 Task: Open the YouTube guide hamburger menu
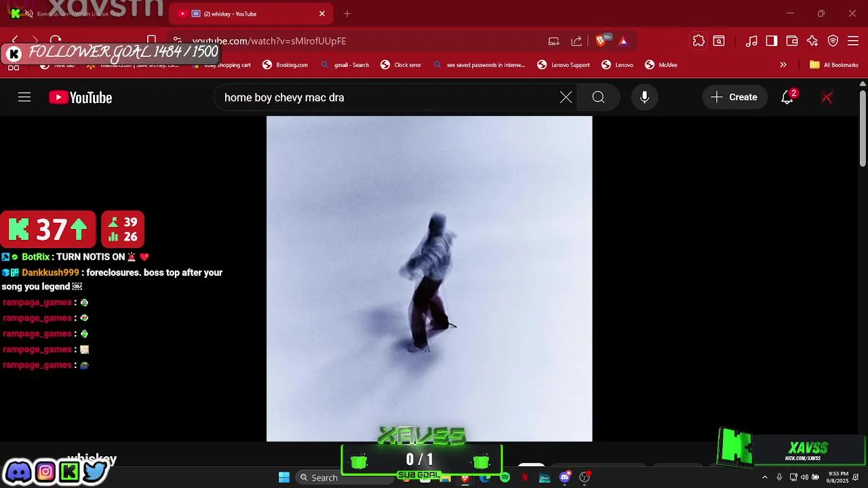click(x=24, y=98)
